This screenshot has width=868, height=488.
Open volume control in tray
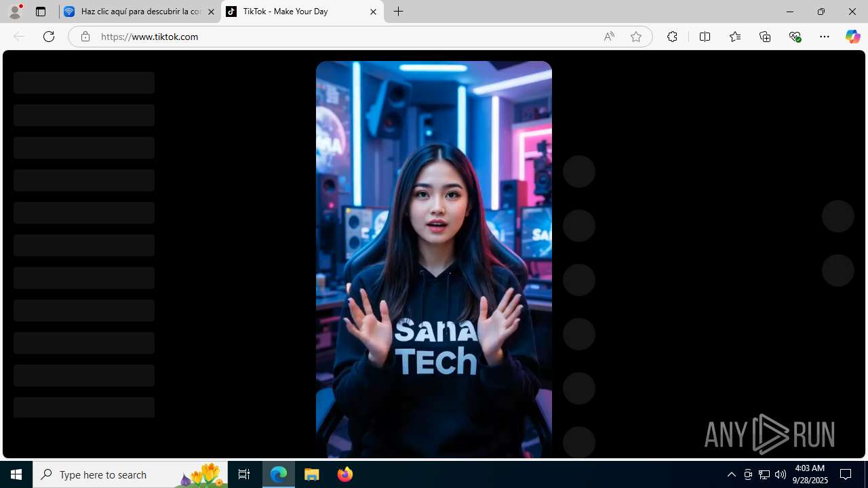(781, 474)
